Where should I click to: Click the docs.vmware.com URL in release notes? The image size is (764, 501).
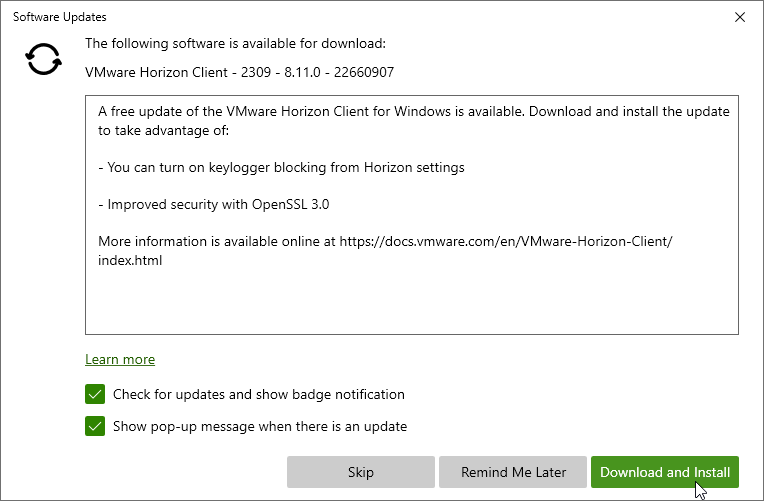click(506, 241)
